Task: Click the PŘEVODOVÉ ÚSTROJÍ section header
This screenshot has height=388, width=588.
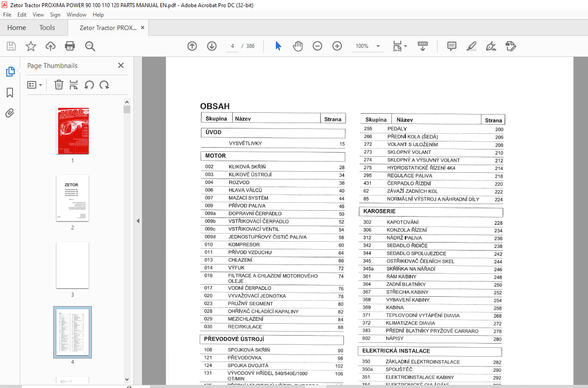Action: [x=272, y=340]
